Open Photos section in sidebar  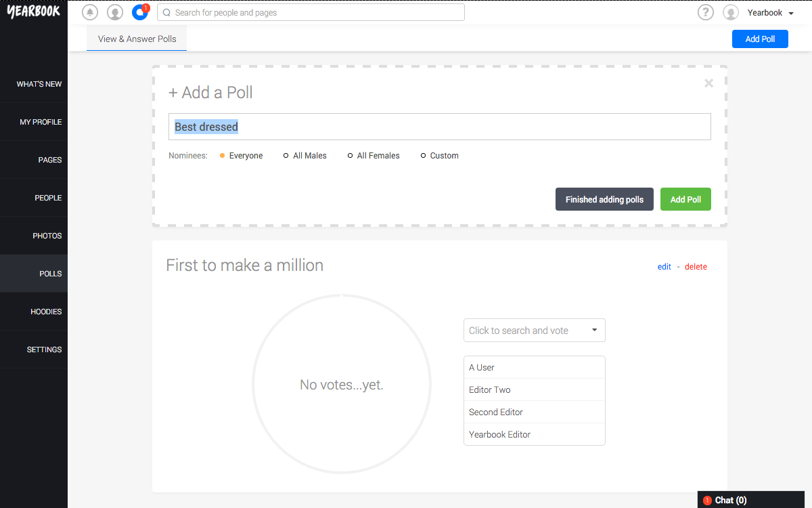coord(34,236)
